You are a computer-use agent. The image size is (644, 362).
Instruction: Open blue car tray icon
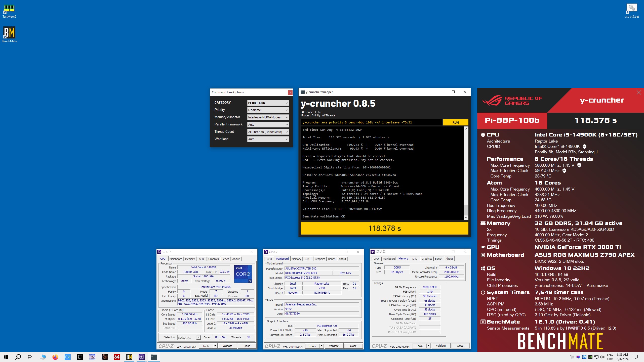(x=584, y=357)
